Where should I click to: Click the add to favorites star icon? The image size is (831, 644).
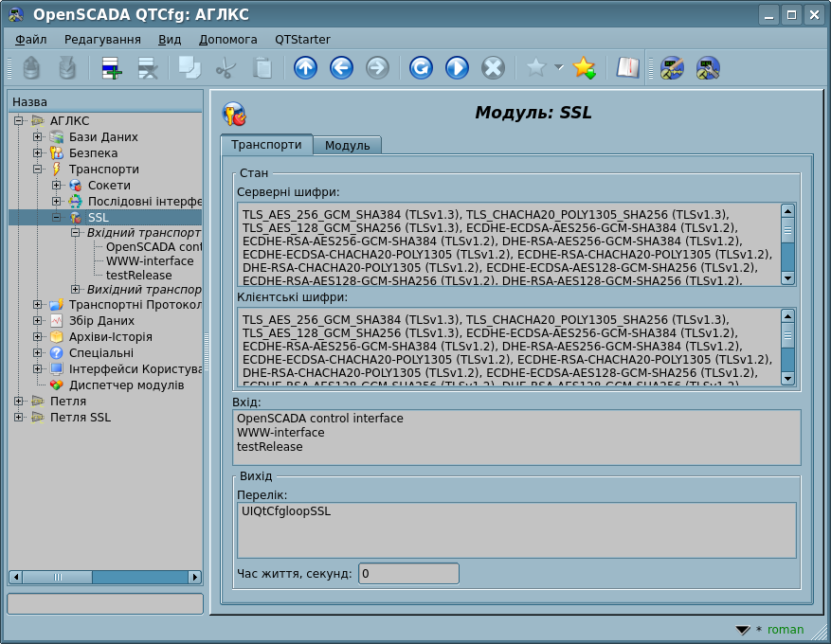pos(584,67)
